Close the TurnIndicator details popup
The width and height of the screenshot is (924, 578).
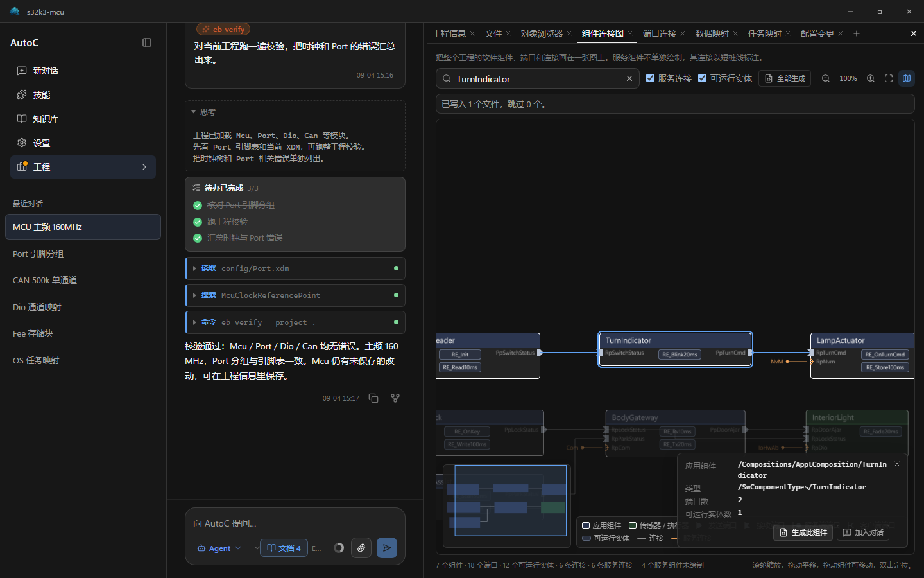pyautogui.click(x=897, y=464)
